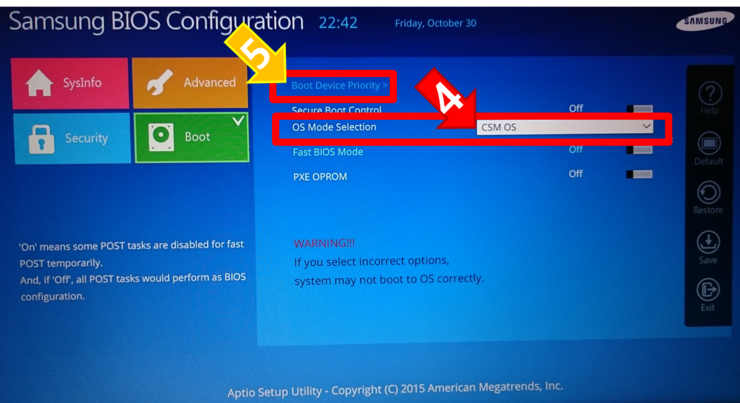Click the checkmark on the Boot tile
The height and width of the screenshot is (403, 740).
(x=239, y=121)
